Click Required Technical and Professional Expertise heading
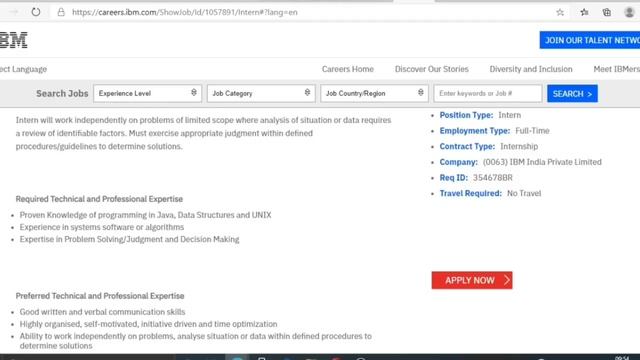The image size is (640, 360). pos(99,199)
